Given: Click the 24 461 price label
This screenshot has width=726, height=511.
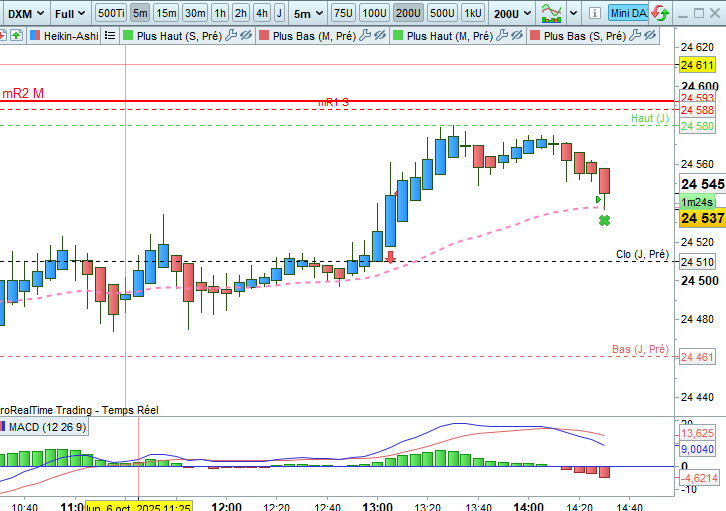Looking at the screenshot, I should pyautogui.click(x=697, y=357).
